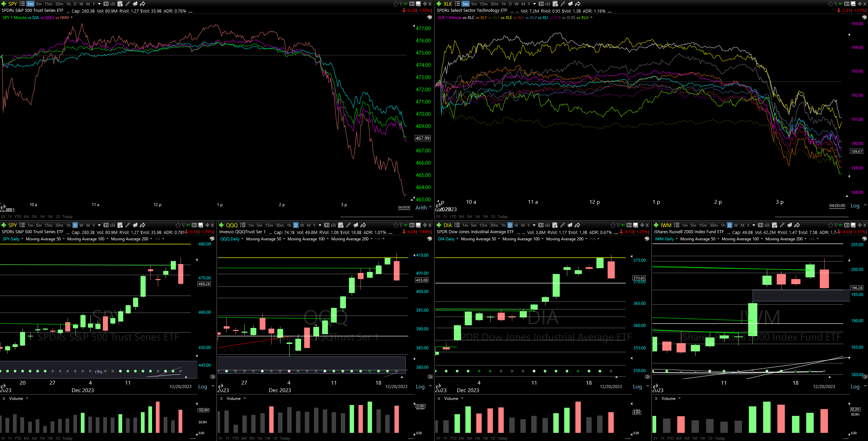Click the SPY ticker symbol in top-left chart
The image size is (868, 441).
click(x=13, y=4)
